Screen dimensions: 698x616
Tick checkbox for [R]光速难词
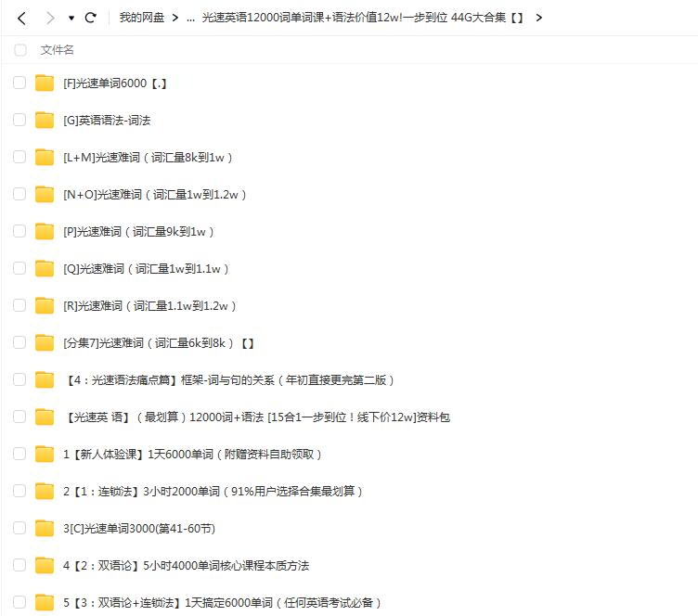(19, 305)
